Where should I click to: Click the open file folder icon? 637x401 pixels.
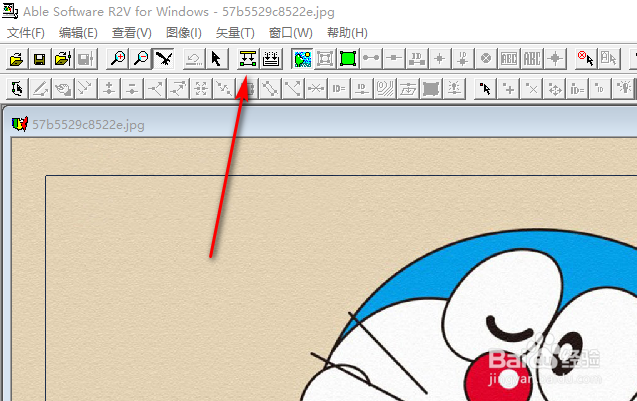tap(17, 59)
